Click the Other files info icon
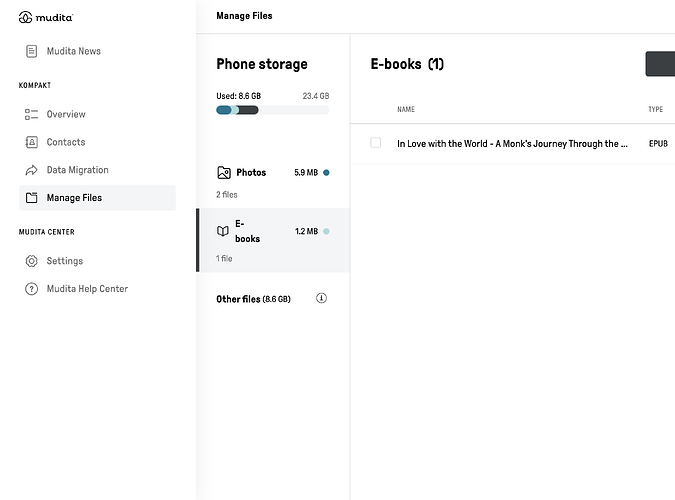This screenshot has width=675, height=500. click(321, 298)
